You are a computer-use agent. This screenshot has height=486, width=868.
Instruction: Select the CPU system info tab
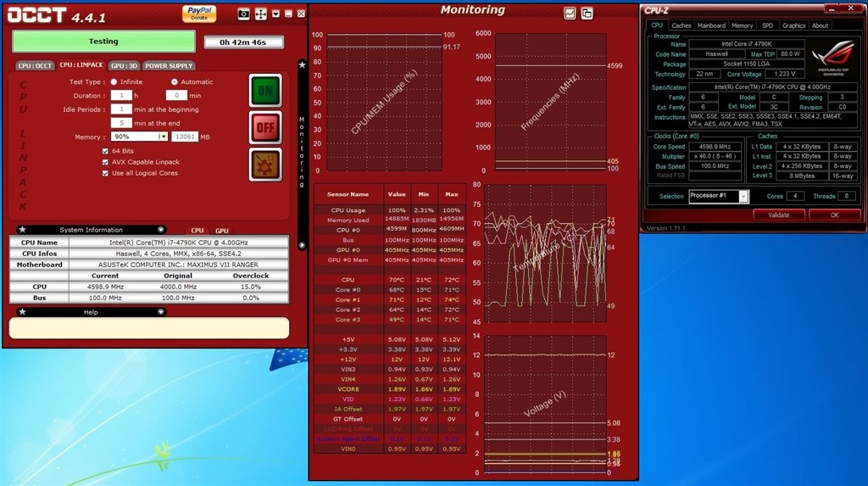tap(197, 231)
